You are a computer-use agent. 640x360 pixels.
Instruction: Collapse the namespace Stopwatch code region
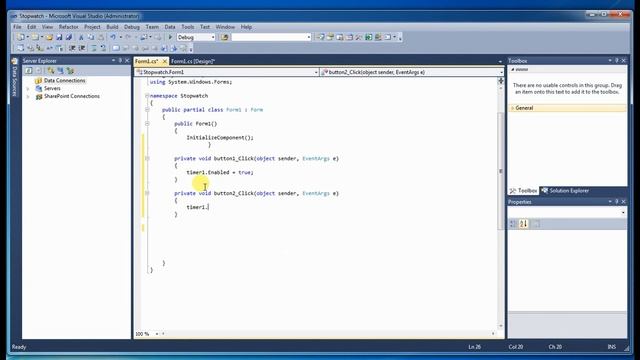(147, 96)
